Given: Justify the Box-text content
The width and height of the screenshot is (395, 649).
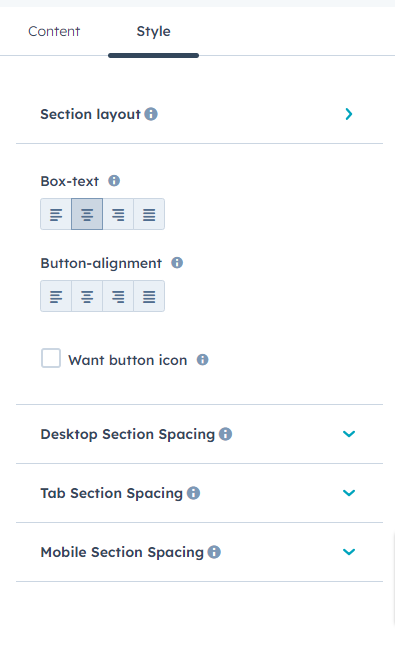Looking at the screenshot, I should coord(149,214).
